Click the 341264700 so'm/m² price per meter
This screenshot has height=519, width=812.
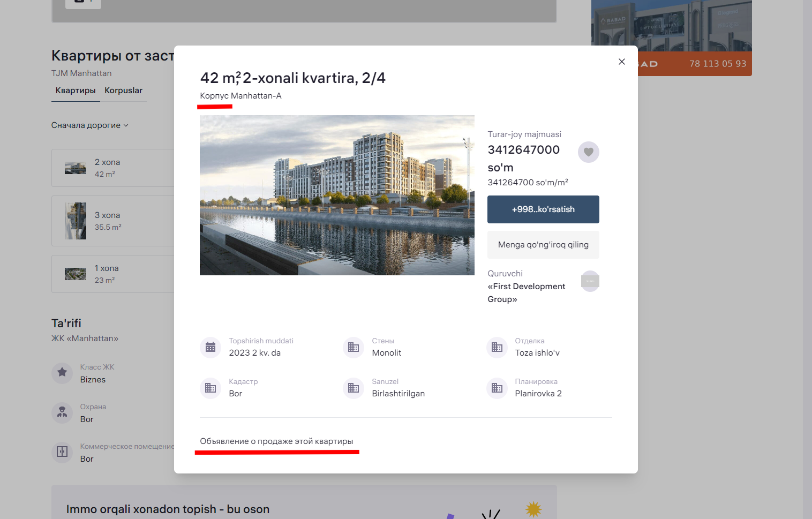528,183
